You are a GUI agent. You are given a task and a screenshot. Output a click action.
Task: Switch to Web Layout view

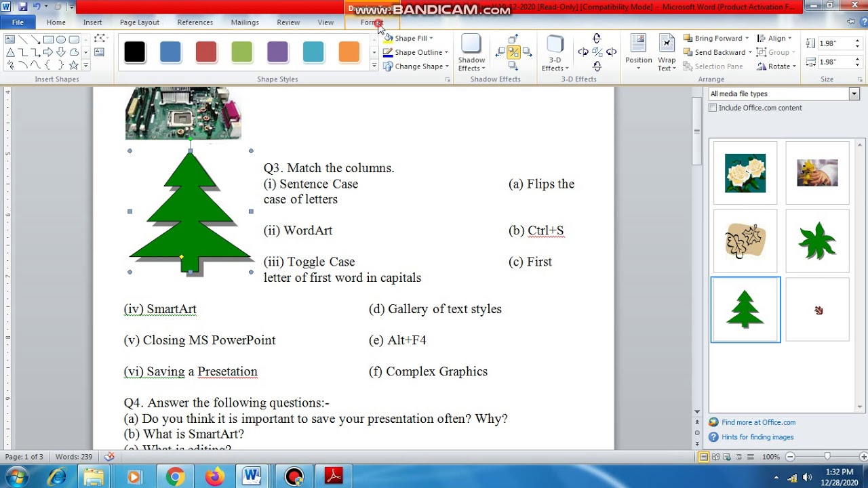pos(727,457)
